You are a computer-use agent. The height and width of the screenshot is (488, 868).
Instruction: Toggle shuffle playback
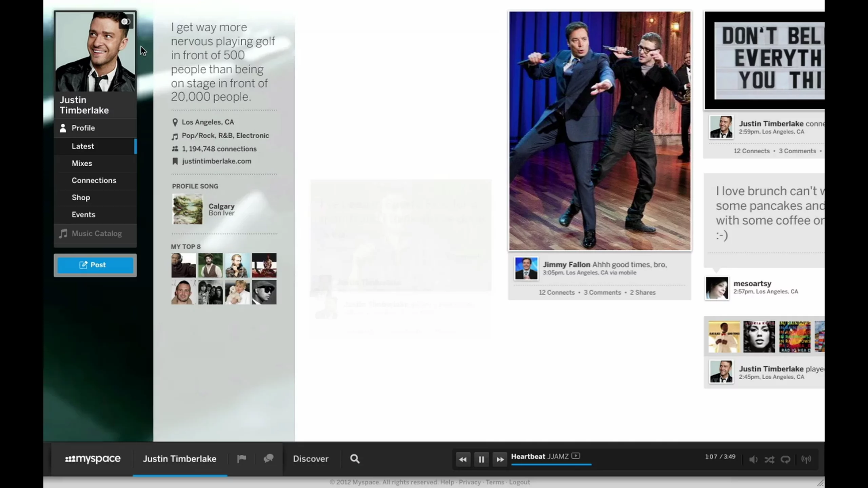pos(770,460)
